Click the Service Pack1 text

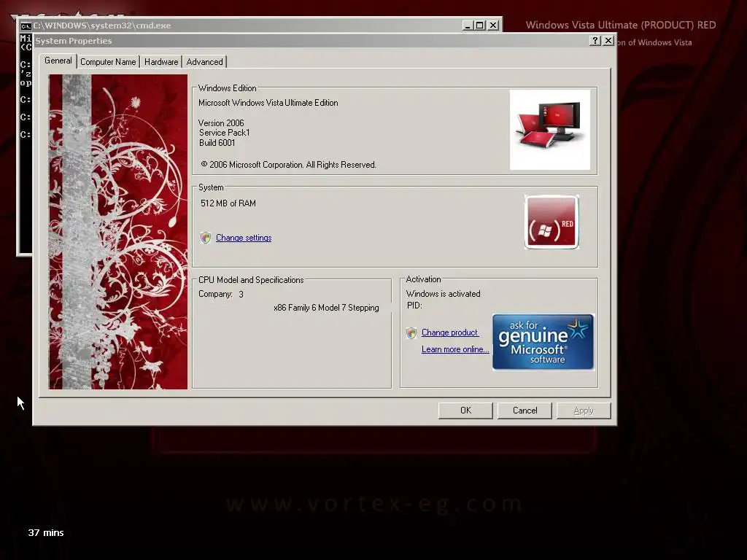point(225,133)
